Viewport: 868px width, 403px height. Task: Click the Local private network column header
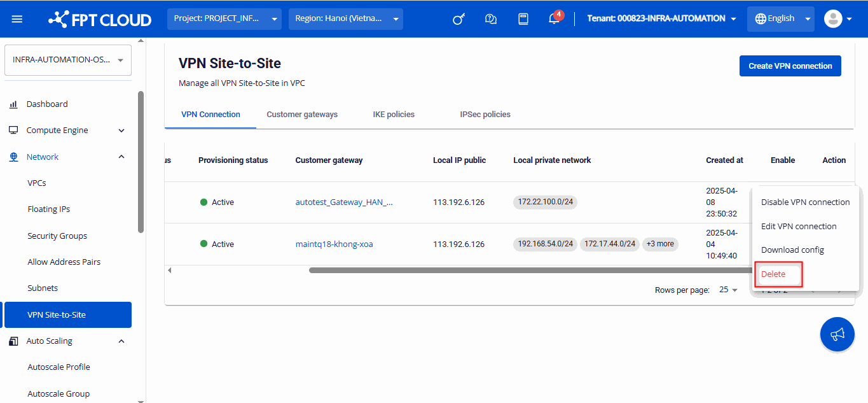click(552, 160)
